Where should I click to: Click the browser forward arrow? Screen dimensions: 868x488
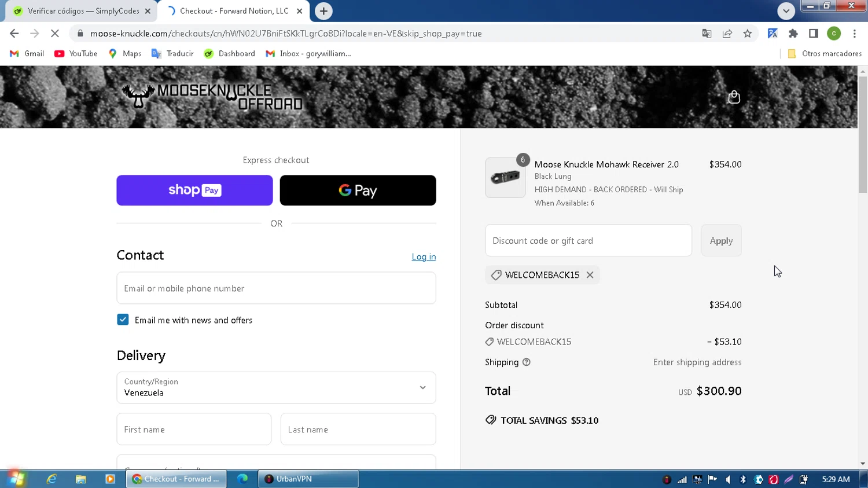point(35,34)
